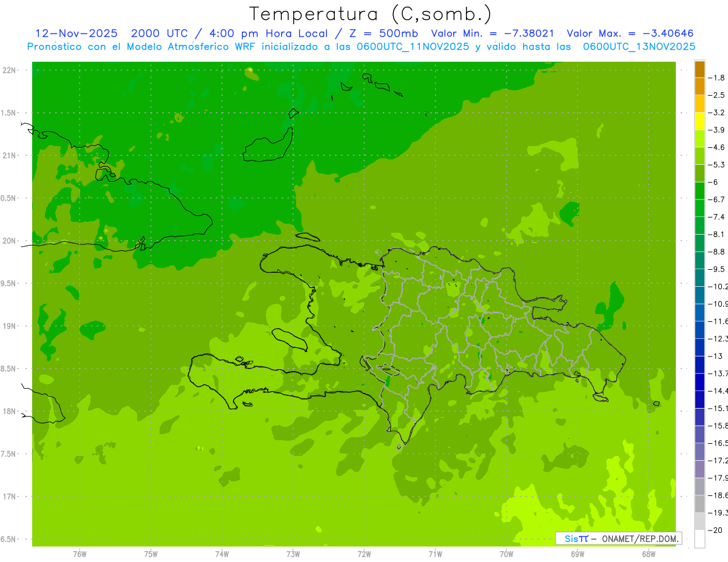
Task: Click the -2.5 legend value
Action: tap(717, 95)
